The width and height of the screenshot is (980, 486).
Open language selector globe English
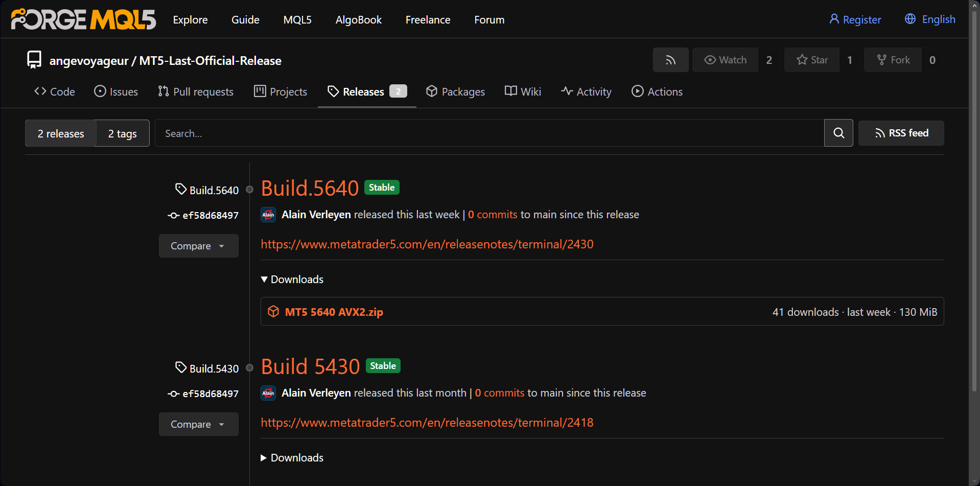tap(930, 19)
